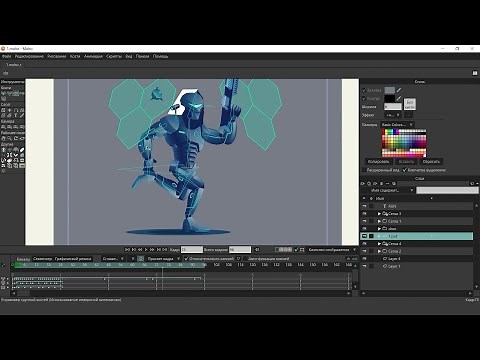The width and height of the screenshot is (480, 360).
Task: Click the ellipsis button beside Эффект
Action: pos(409,115)
